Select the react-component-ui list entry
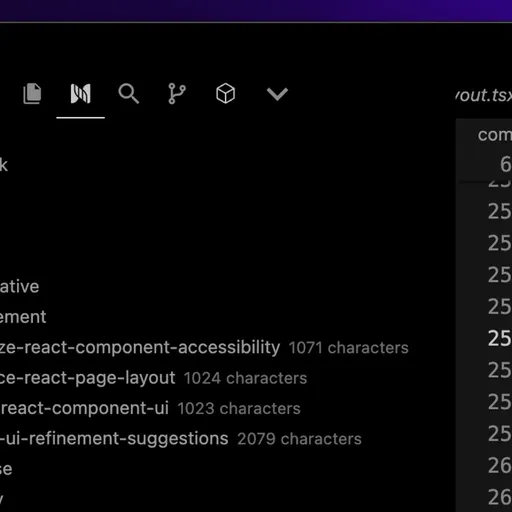The width and height of the screenshot is (512, 512). (84, 408)
